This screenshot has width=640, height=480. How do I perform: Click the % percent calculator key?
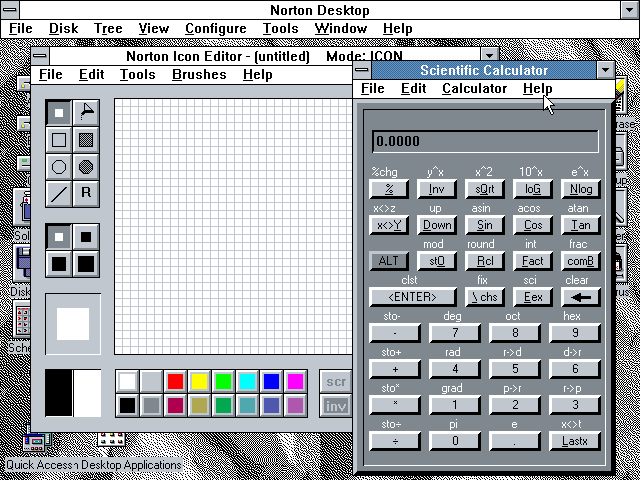coord(389,189)
